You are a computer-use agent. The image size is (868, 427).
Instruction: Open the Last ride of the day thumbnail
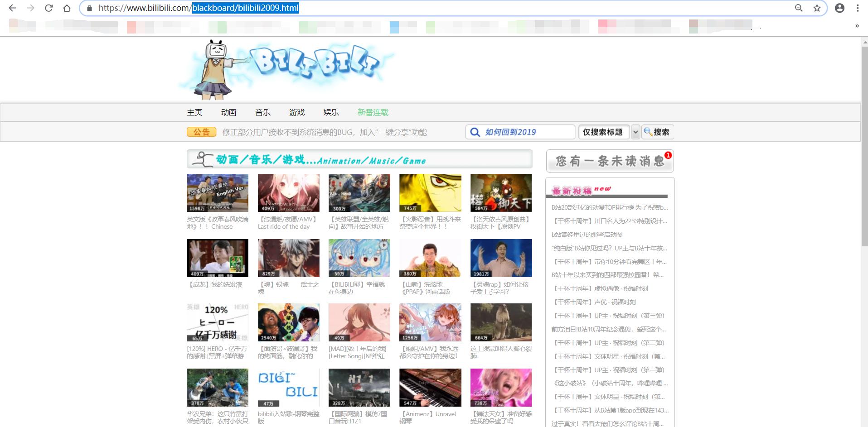coord(288,193)
